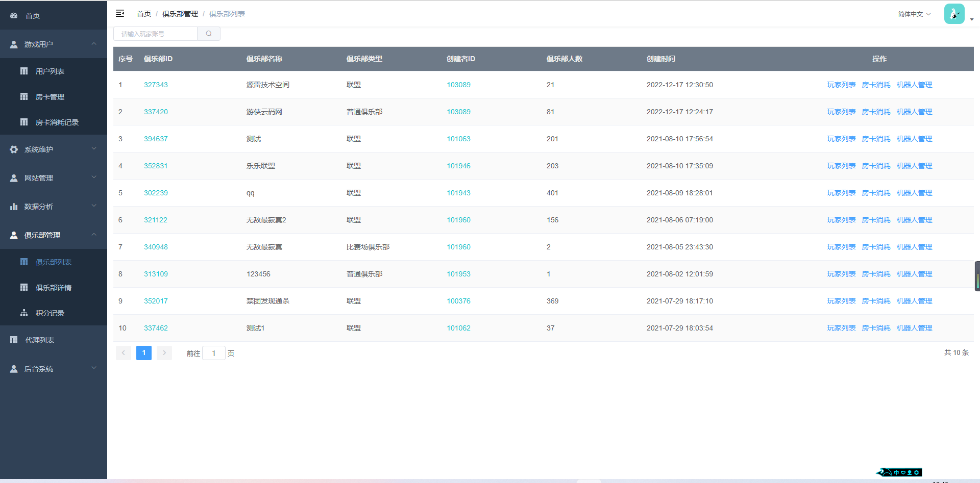The width and height of the screenshot is (980, 483).
Task: Open 玩家列表 for club 无敌最寂寞2
Action: pos(841,220)
